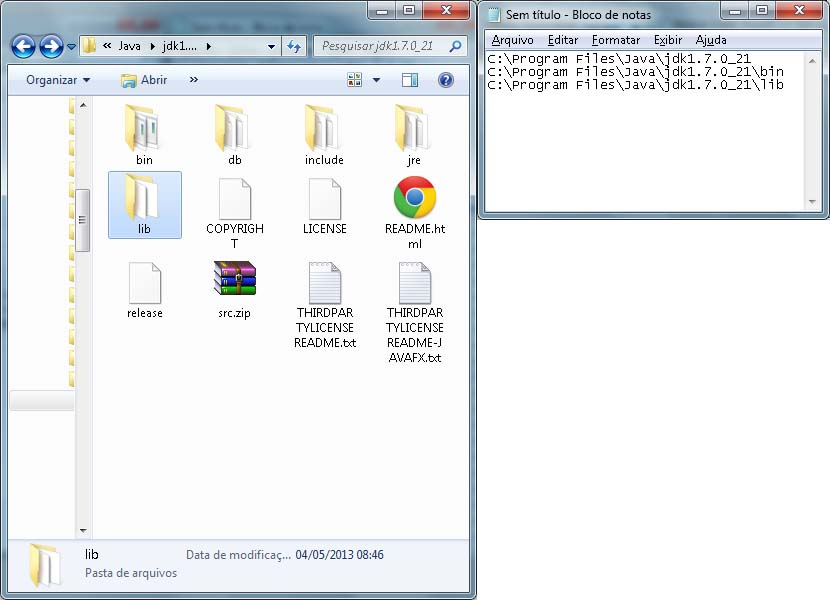
Task: Open the Formatar menu in Notepad
Action: [x=614, y=40]
